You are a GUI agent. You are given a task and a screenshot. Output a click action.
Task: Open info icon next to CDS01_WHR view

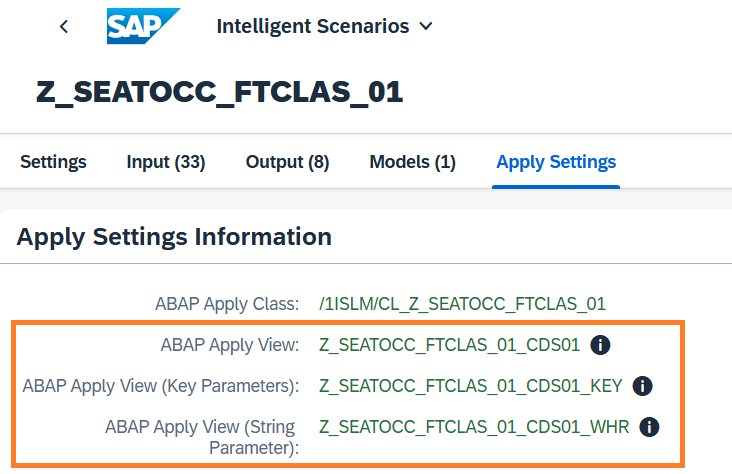(x=649, y=427)
